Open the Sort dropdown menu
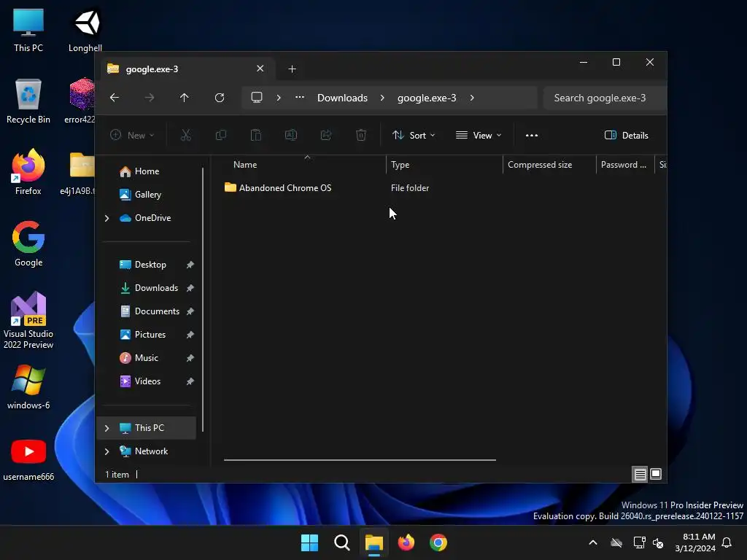This screenshot has width=747, height=560. (x=414, y=135)
